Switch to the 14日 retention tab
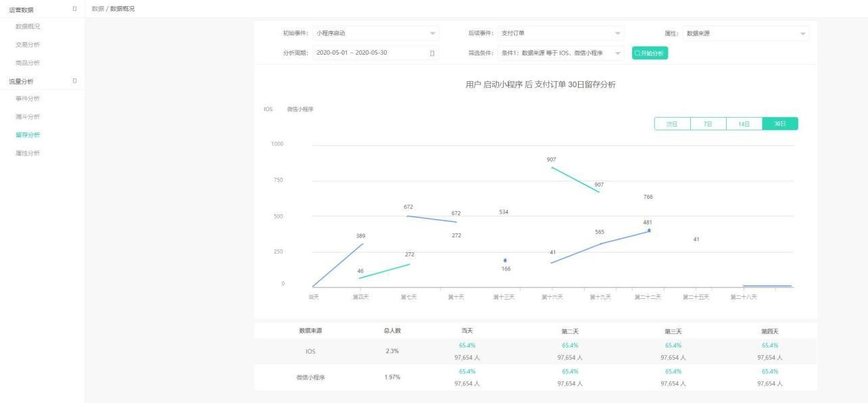Screen dimensions: 868x403 click(x=744, y=124)
